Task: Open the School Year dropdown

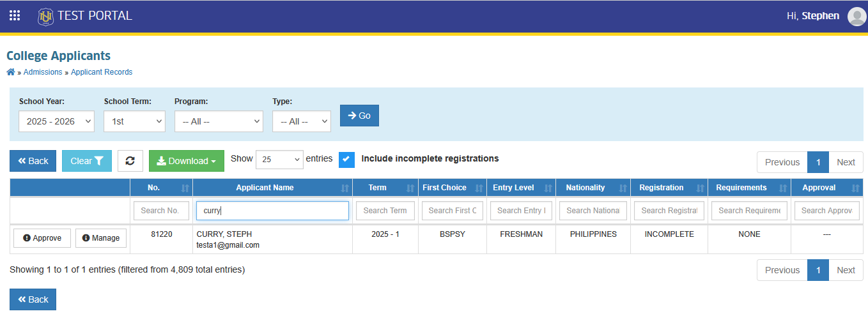Action: click(x=56, y=121)
